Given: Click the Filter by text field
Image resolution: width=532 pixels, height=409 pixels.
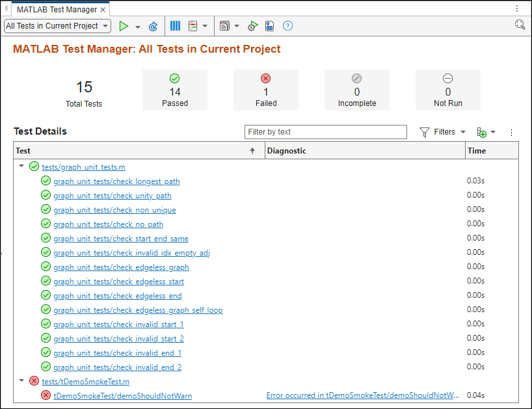Looking at the screenshot, I should point(326,132).
